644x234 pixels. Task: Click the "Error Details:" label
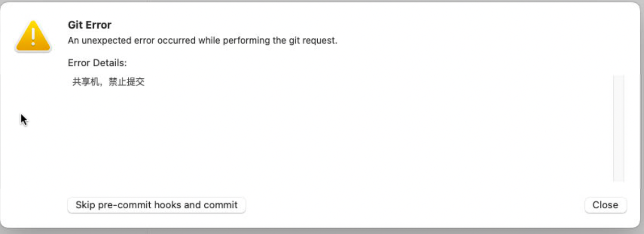[97, 63]
